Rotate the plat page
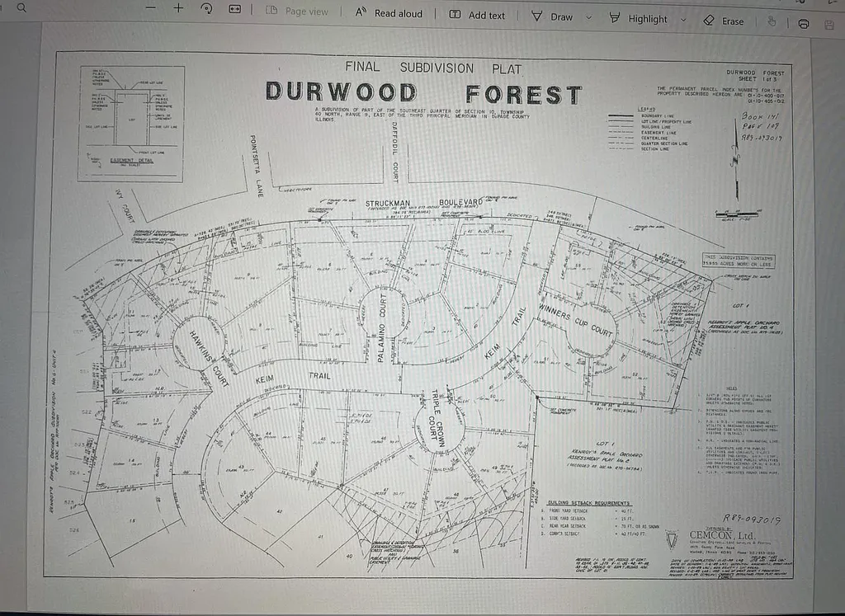Viewport: 845px width, 616px height. 204,7
